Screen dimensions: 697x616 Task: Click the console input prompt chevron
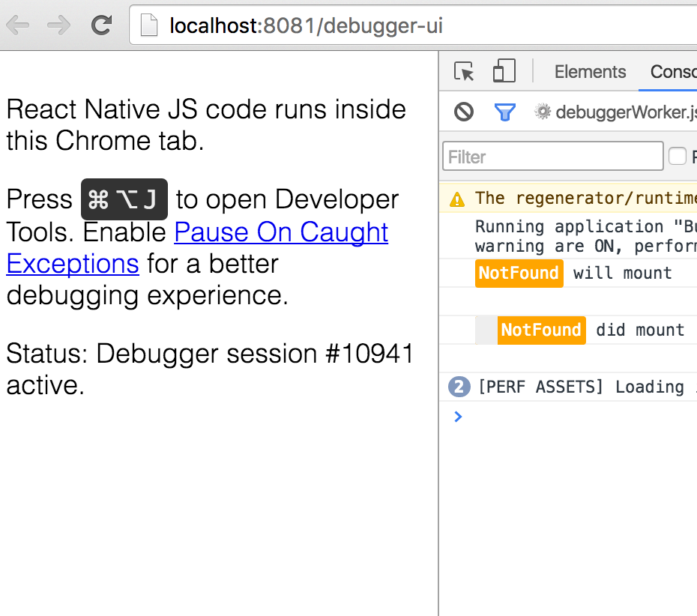[x=458, y=417]
